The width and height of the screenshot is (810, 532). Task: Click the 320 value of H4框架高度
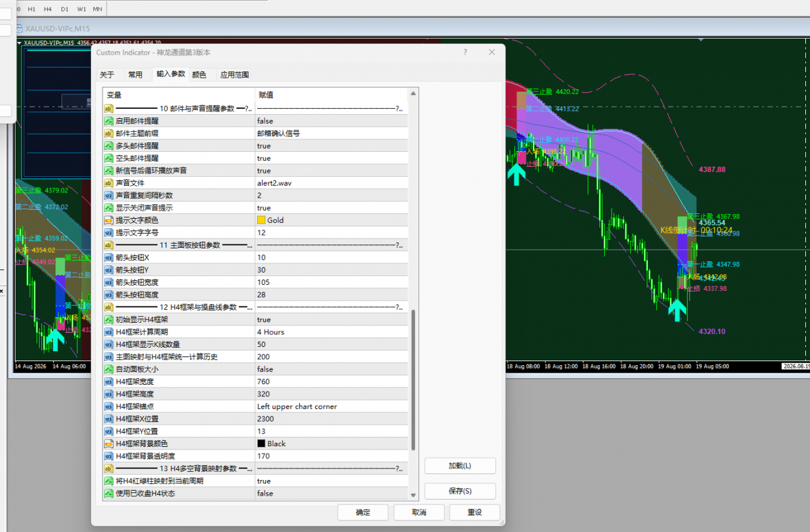point(263,394)
